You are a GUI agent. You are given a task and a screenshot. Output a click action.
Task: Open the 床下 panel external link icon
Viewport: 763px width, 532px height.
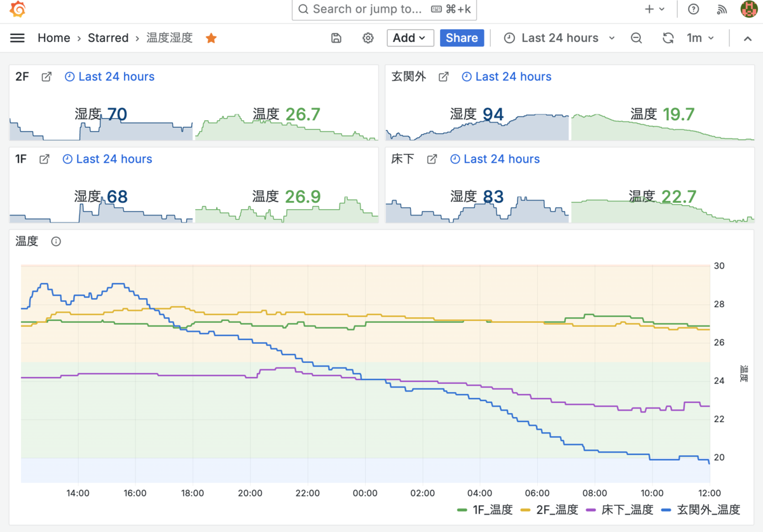click(432, 160)
